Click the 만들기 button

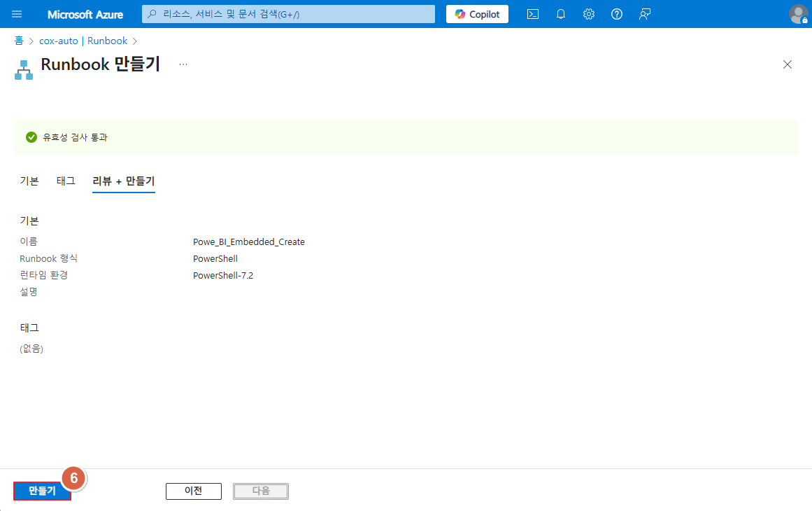(x=42, y=491)
